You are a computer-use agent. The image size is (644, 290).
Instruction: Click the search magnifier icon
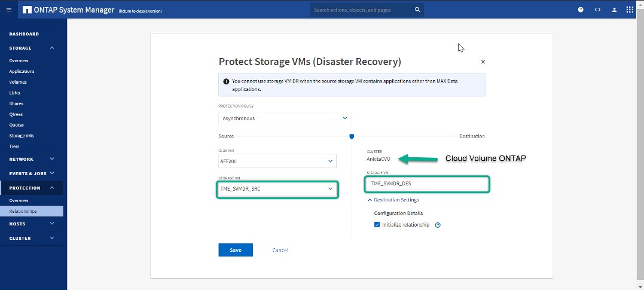point(417,10)
